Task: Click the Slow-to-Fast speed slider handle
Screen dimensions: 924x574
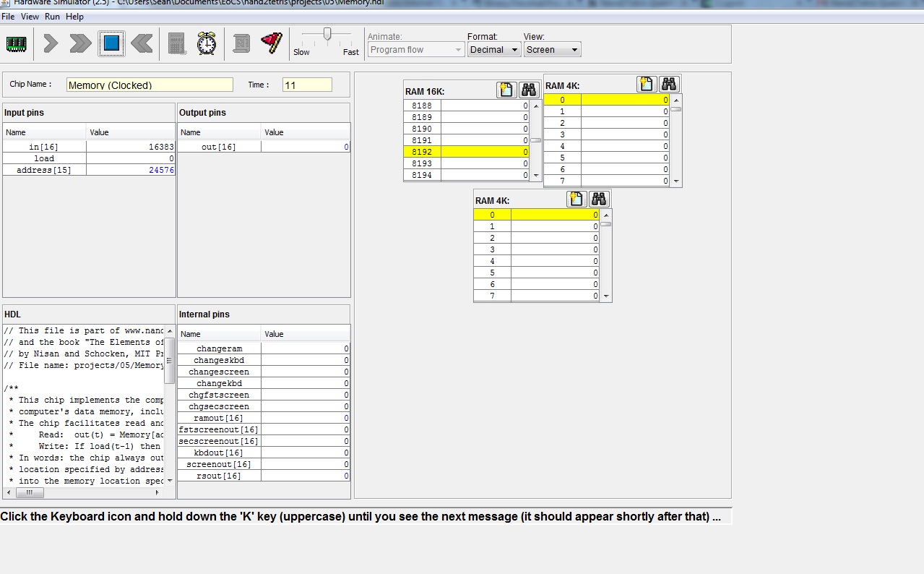Action: click(327, 34)
